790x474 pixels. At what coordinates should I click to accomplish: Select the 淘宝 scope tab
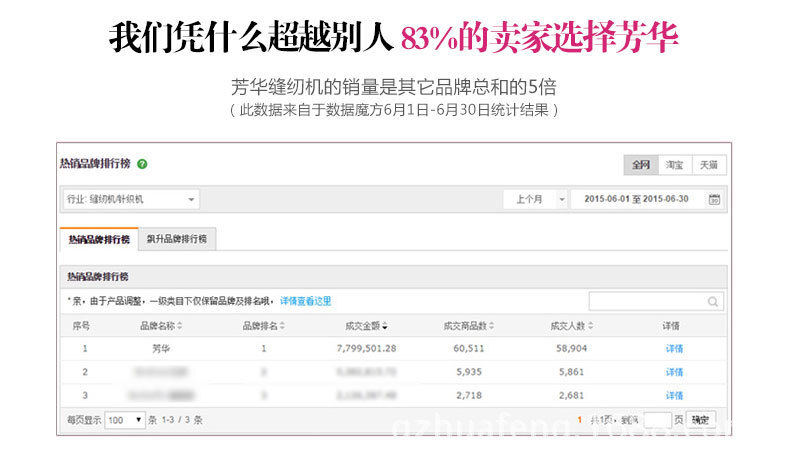tap(675, 165)
